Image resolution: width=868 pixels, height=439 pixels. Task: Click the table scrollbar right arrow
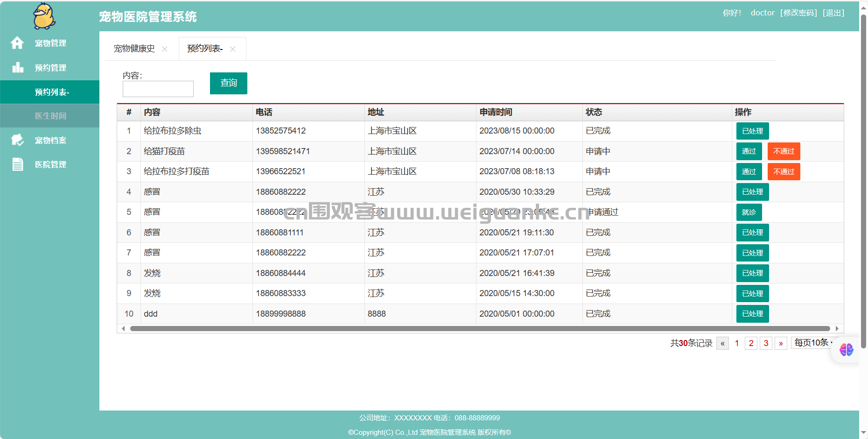[837, 328]
